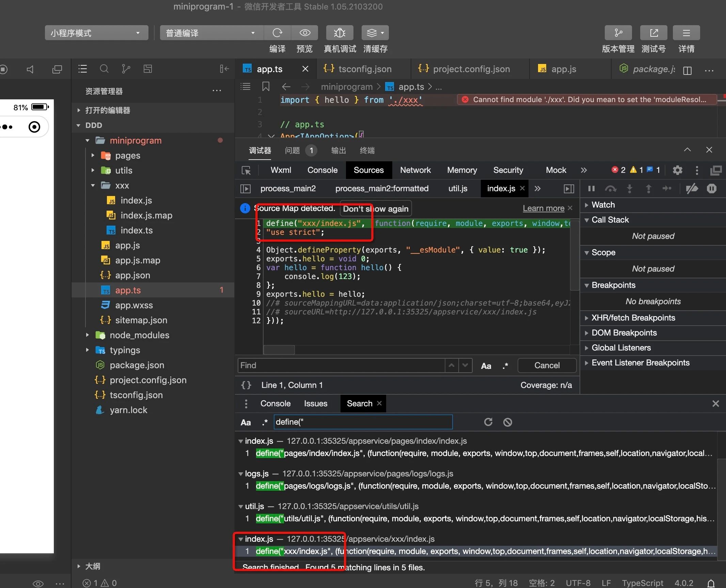The image size is (726, 588).
Task: Toggle deactivate breakpoints icon
Action: point(692,189)
